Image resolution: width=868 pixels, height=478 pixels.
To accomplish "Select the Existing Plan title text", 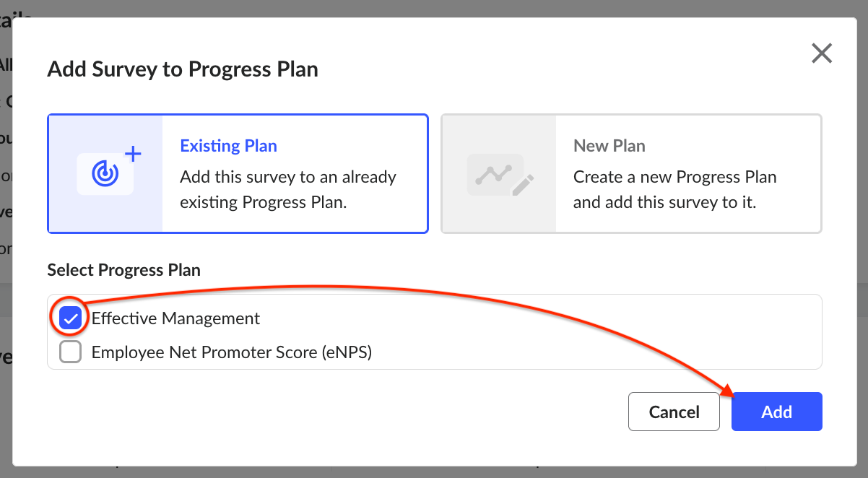I will [x=228, y=145].
